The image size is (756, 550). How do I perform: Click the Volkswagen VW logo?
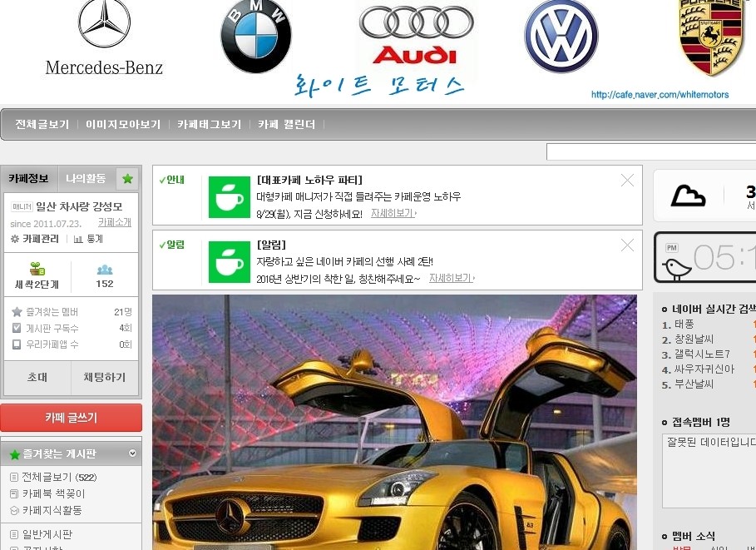click(x=561, y=37)
